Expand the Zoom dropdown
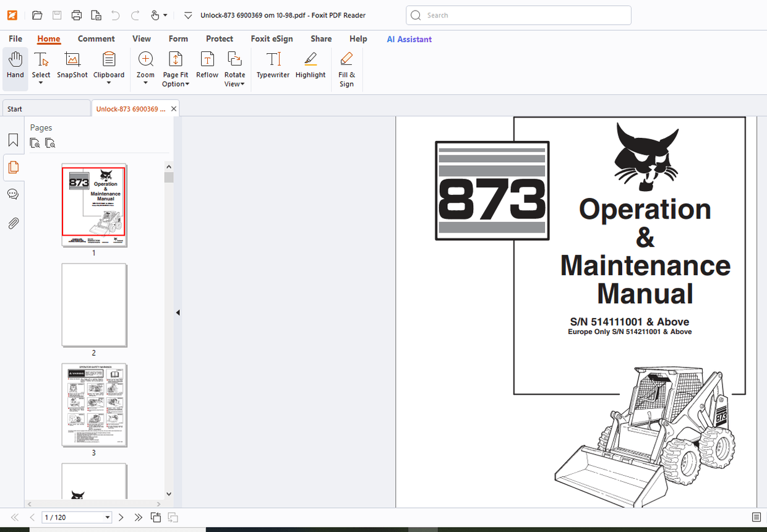The image size is (767, 532). pos(145,83)
